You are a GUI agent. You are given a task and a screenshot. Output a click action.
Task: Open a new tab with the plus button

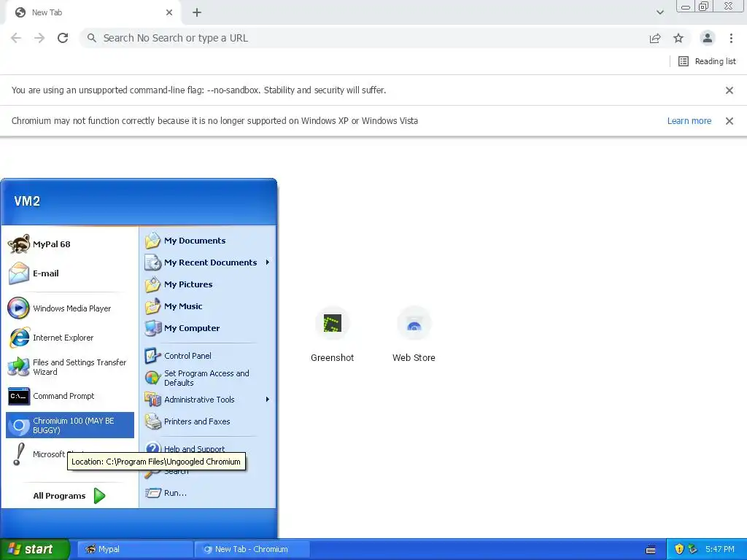pos(197,12)
